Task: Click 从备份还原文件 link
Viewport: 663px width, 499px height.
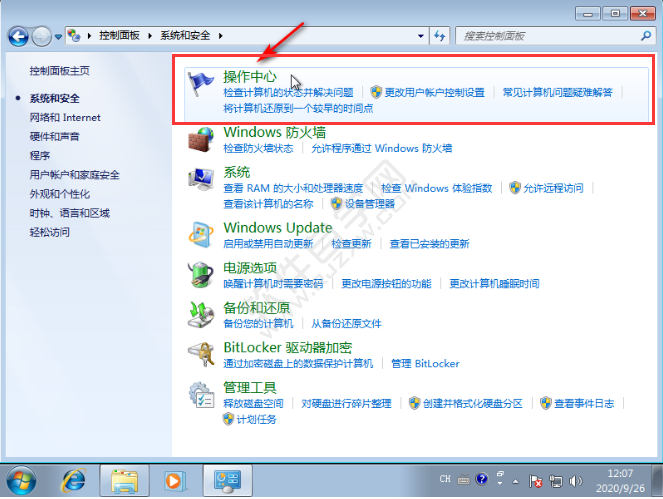Action: [346, 324]
